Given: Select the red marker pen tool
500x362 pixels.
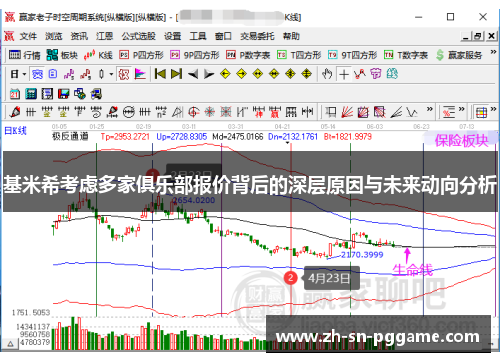Looking at the screenshot, I should [x=15, y=112].
